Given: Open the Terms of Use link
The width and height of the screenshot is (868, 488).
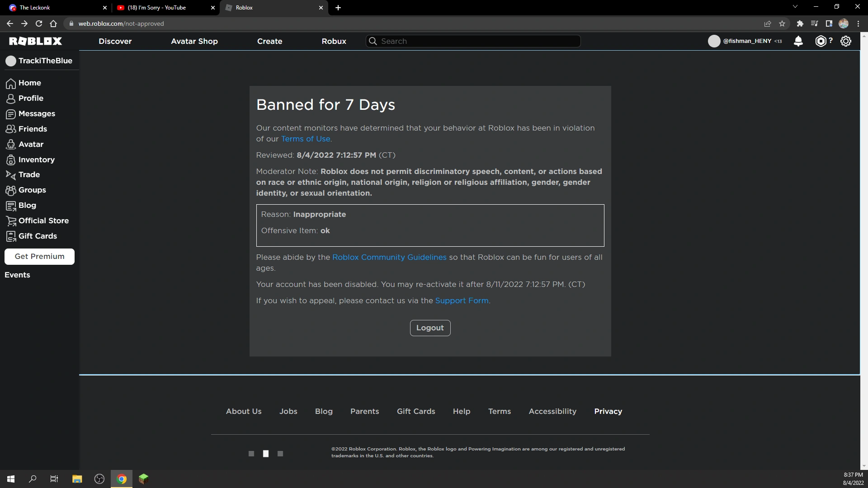Looking at the screenshot, I should [306, 139].
